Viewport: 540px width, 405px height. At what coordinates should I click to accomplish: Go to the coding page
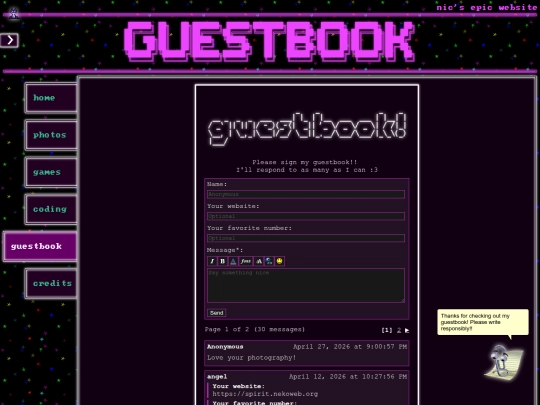(x=51, y=209)
